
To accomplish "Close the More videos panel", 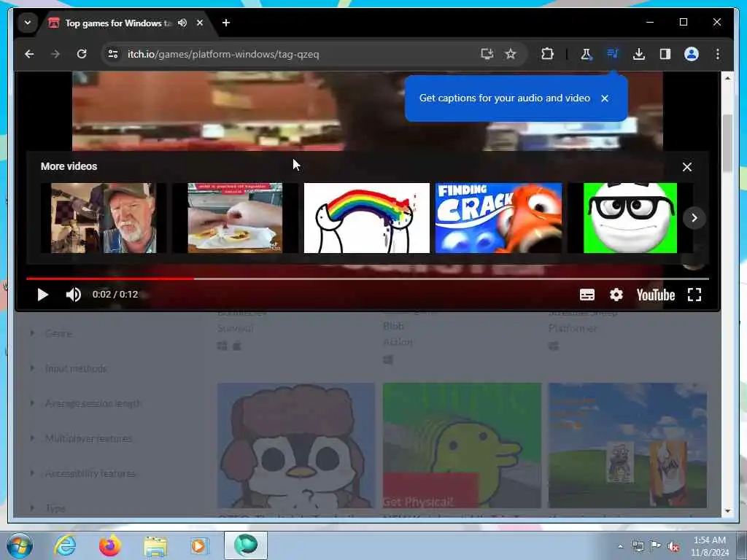I will click(686, 167).
